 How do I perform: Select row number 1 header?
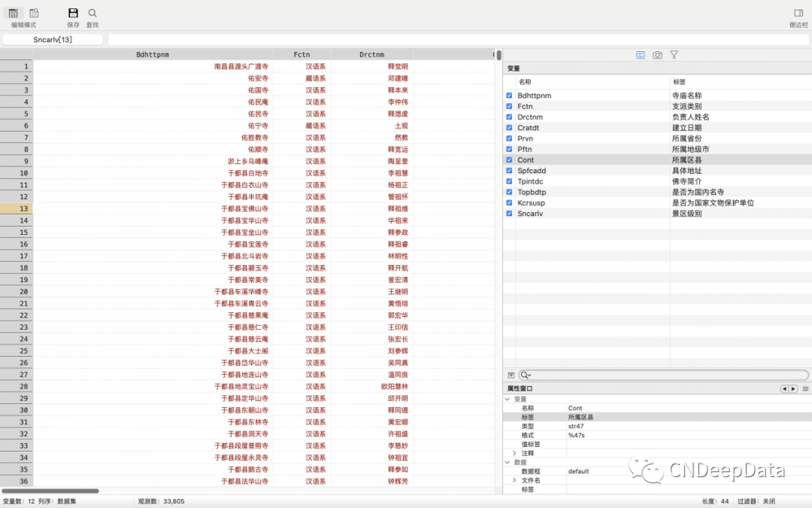tap(17, 66)
